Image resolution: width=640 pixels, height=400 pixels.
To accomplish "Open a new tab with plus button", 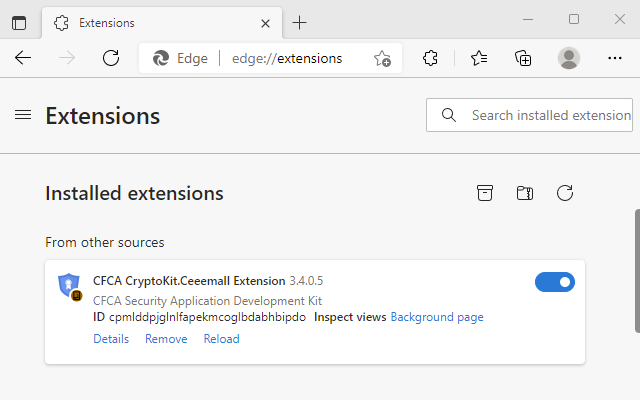I will (x=300, y=22).
